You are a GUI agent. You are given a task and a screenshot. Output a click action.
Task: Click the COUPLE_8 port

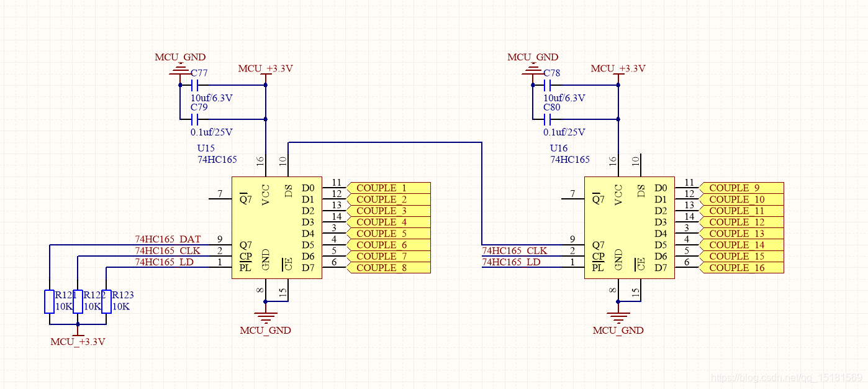pyautogui.click(x=389, y=268)
